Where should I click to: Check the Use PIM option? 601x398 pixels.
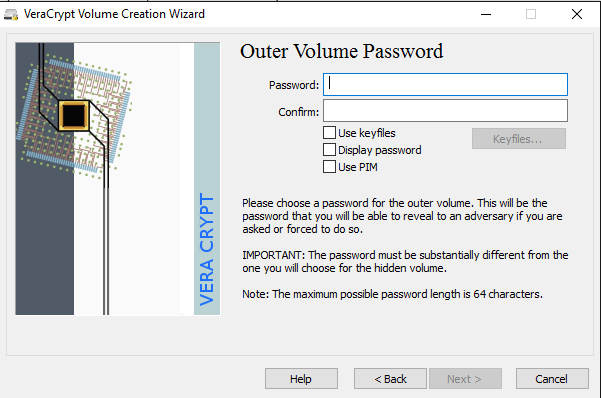[329, 167]
